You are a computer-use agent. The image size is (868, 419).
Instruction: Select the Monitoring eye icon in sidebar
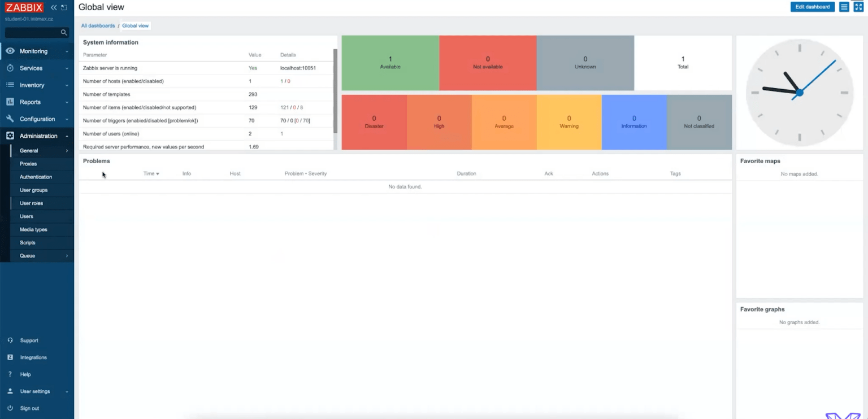click(x=10, y=51)
